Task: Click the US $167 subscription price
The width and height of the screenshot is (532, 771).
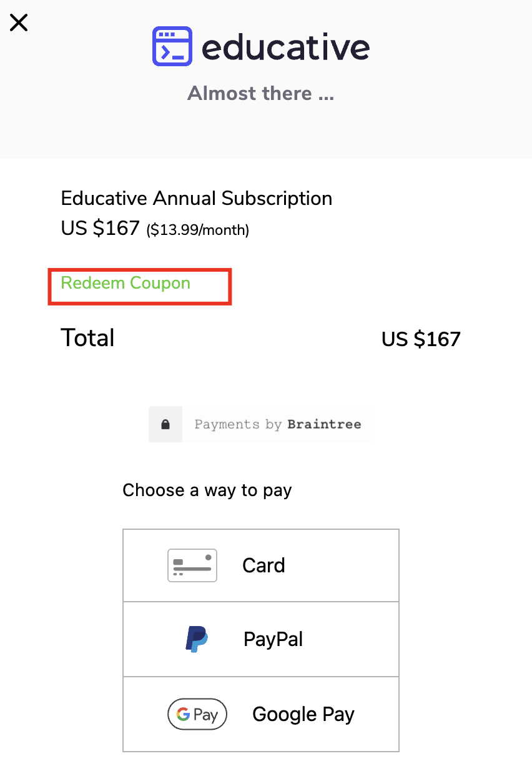Action: click(x=100, y=228)
